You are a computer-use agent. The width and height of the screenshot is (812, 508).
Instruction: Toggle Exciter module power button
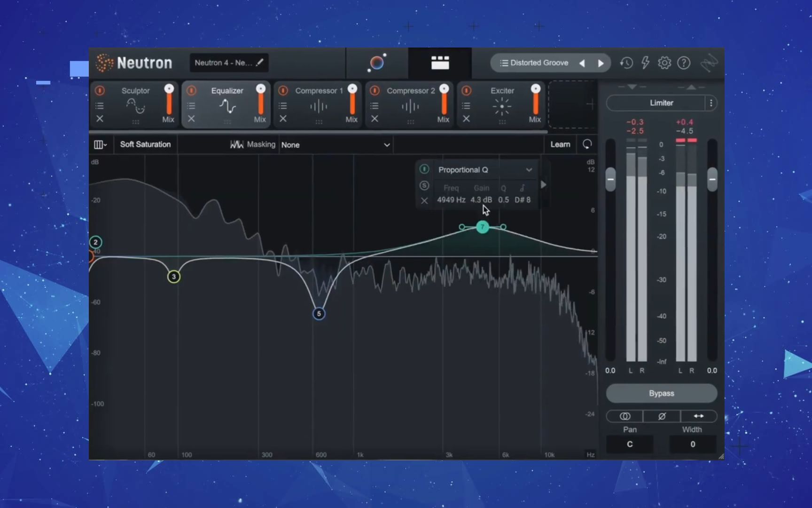[x=466, y=90]
